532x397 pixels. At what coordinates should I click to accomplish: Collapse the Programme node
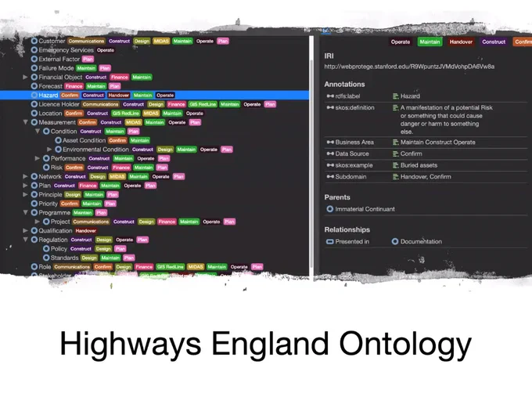click(x=26, y=212)
